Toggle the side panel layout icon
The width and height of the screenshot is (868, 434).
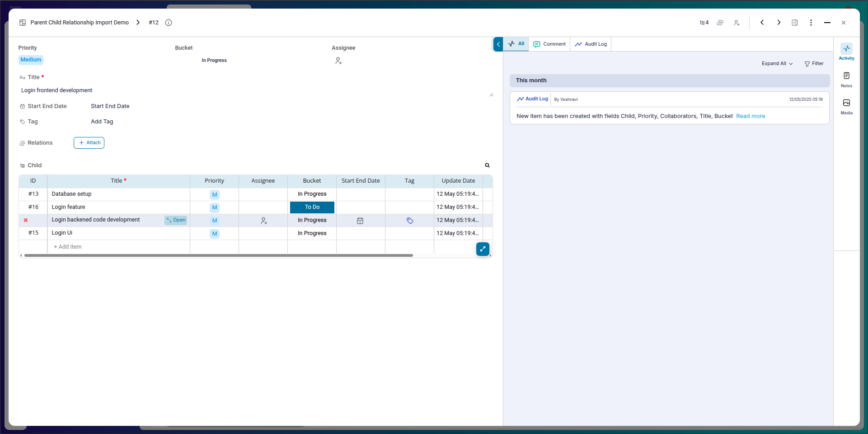(x=795, y=23)
